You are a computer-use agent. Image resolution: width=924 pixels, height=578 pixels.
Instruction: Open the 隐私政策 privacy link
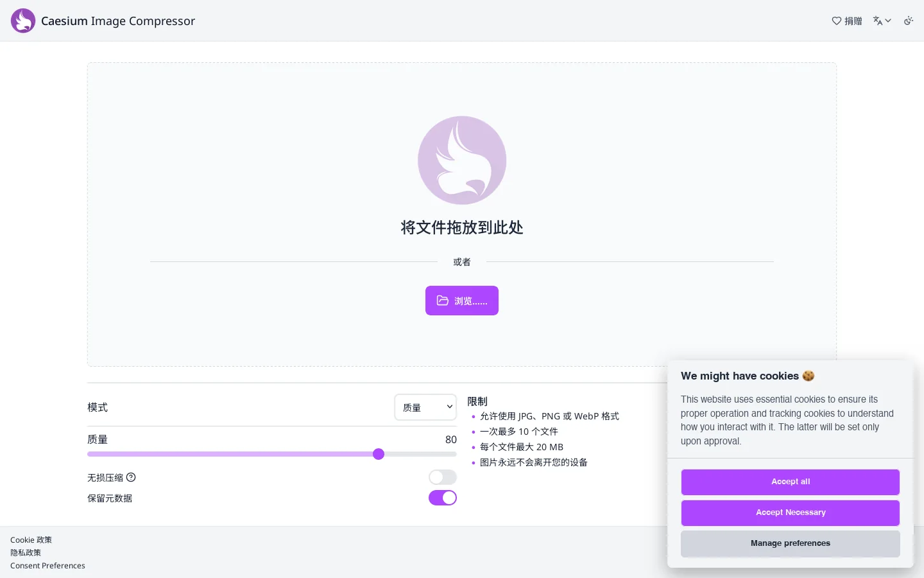pyautogui.click(x=26, y=553)
